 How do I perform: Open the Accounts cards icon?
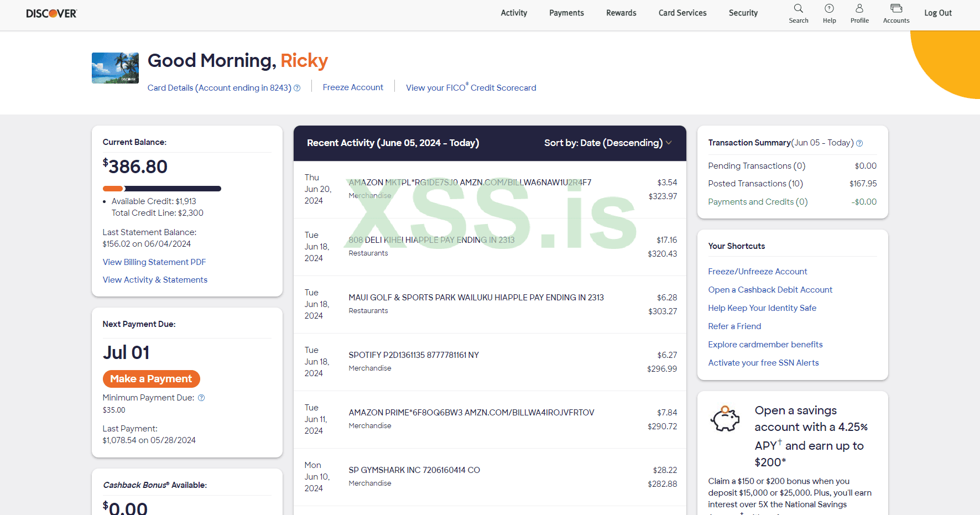coord(896,9)
